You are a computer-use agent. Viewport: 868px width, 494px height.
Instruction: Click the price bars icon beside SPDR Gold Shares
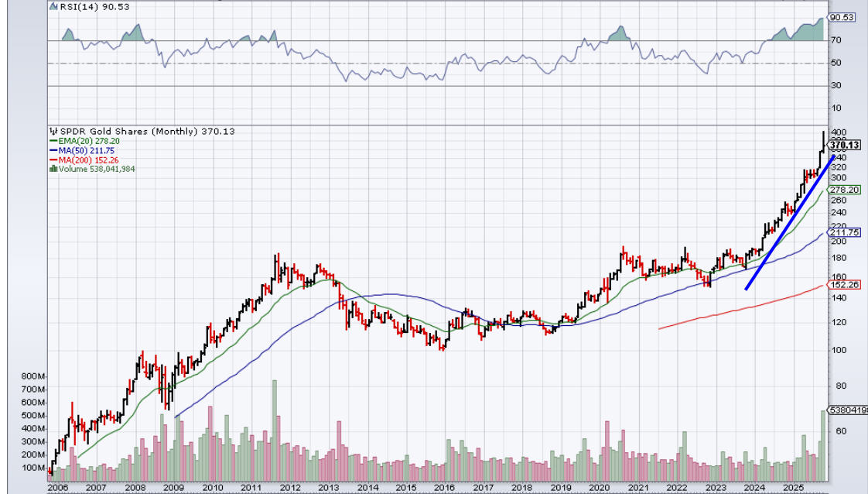coord(52,132)
